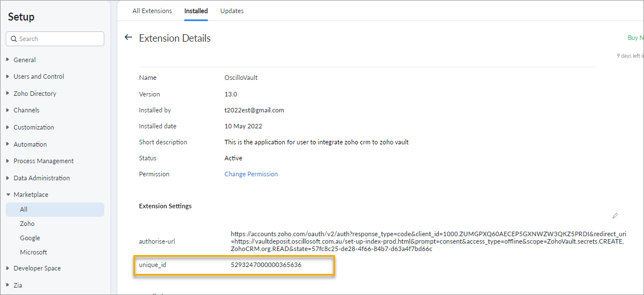
Task: Click the version value 13.0
Action: click(x=231, y=94)
